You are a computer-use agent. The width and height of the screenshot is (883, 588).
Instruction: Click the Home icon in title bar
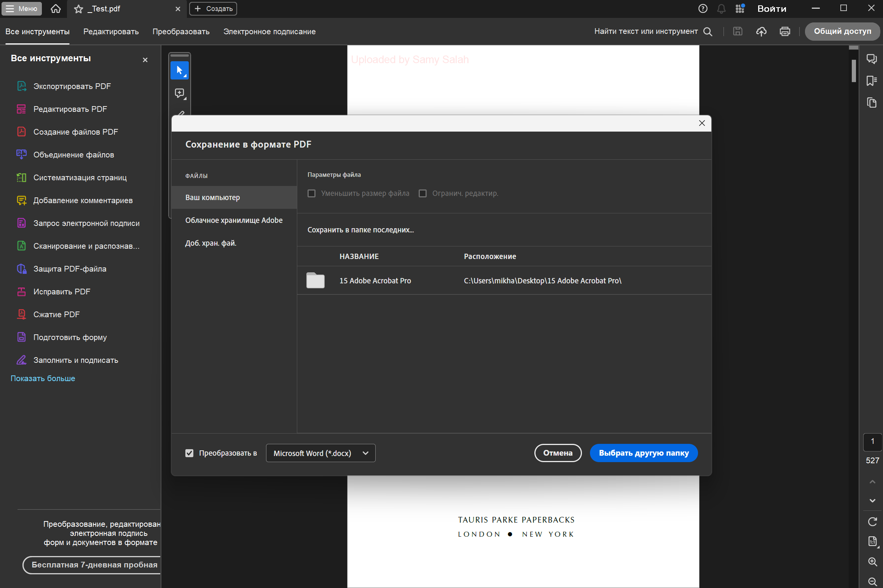pyautogui.click(x=56, y=9)
